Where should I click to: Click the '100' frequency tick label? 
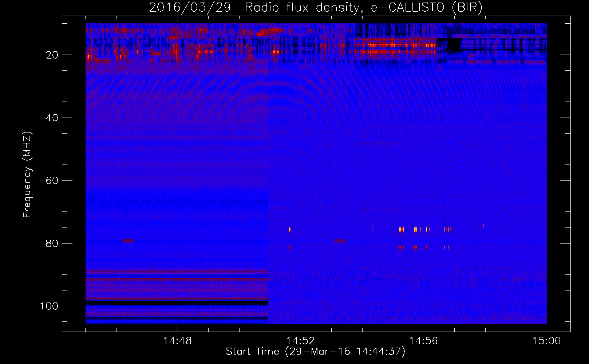(49, 306)
